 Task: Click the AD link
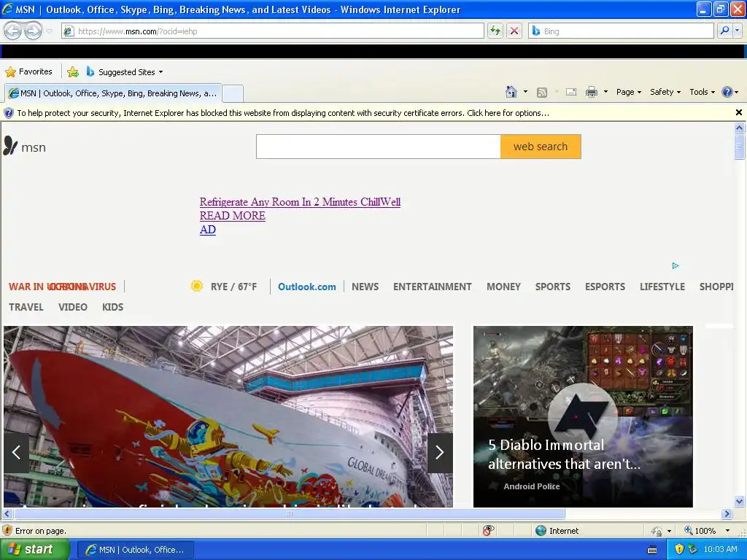tap(208, 230)
